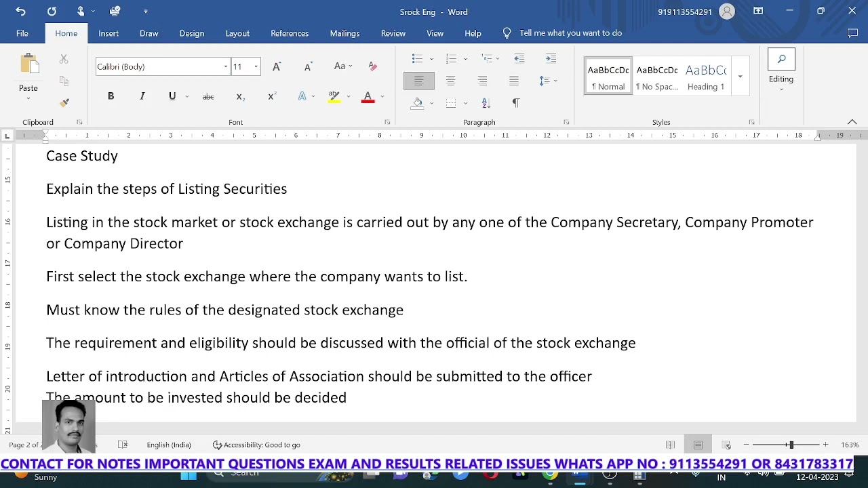Click the Ribbon Display Options icon
The image size is (868, 488).
[758, 12]
